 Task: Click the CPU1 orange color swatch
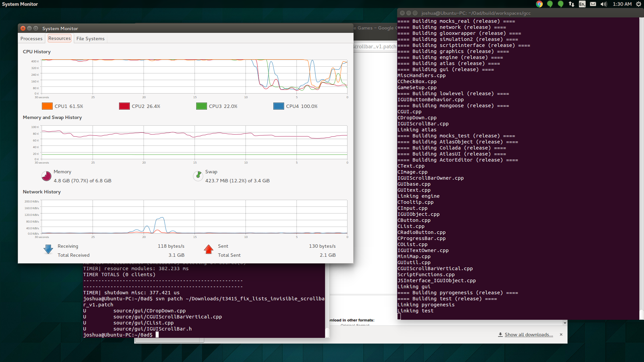[47, 106]
